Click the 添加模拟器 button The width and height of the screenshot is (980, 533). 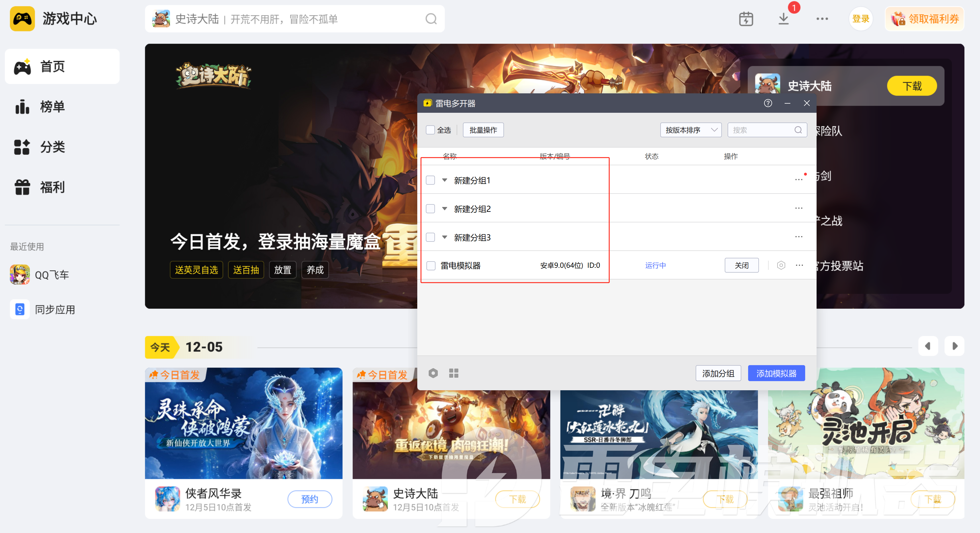776,373
